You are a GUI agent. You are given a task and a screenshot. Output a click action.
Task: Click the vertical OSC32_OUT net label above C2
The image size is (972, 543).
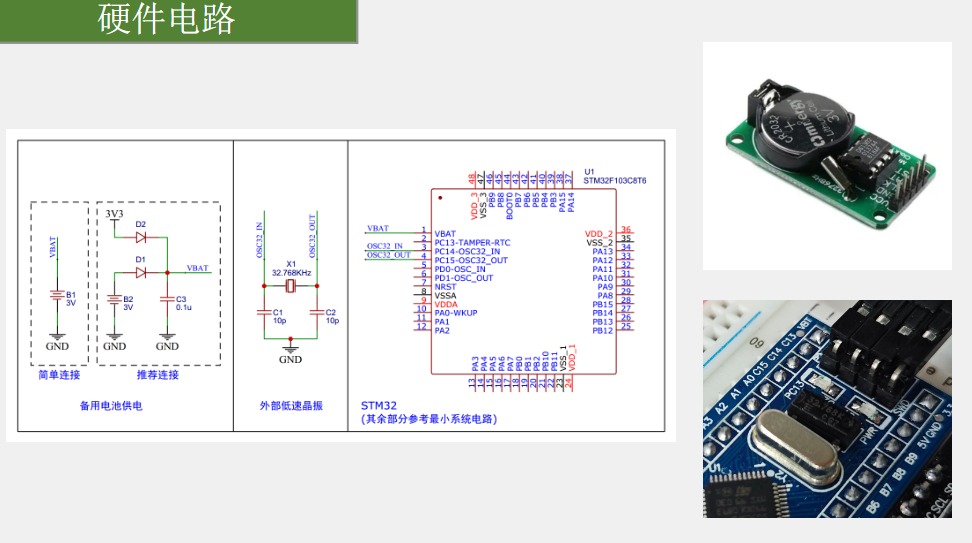pyautogui.click(x=312, y=236)
